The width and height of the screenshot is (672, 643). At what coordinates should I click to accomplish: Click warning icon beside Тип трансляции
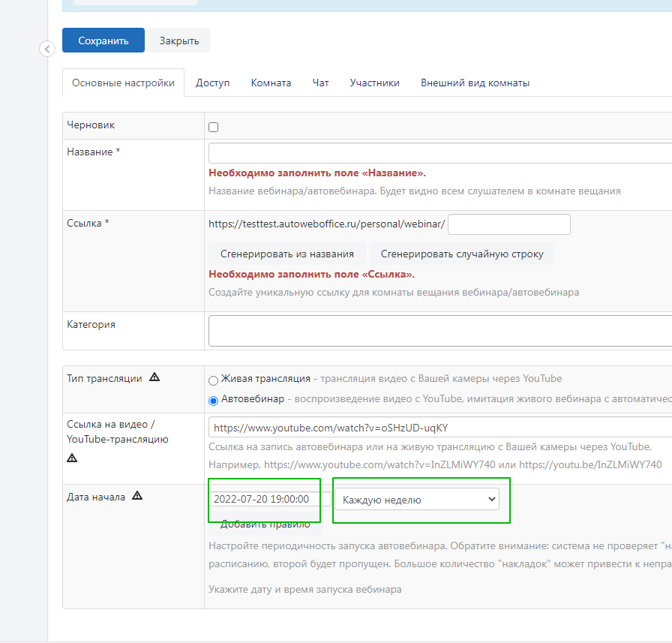click(x=154, y=377)
